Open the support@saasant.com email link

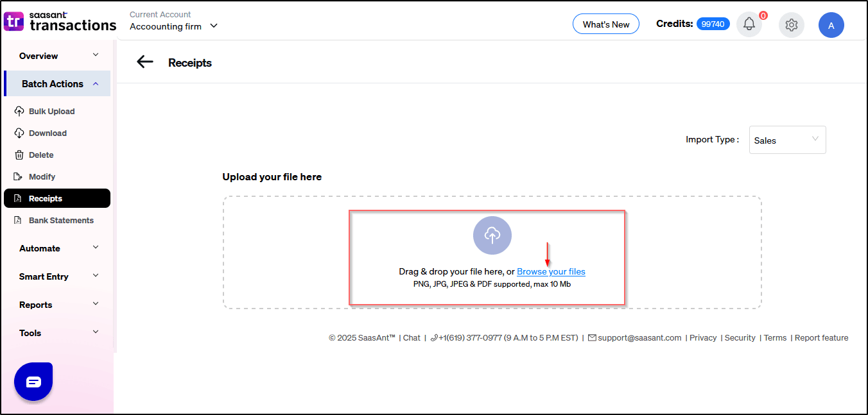pos(639,338)
